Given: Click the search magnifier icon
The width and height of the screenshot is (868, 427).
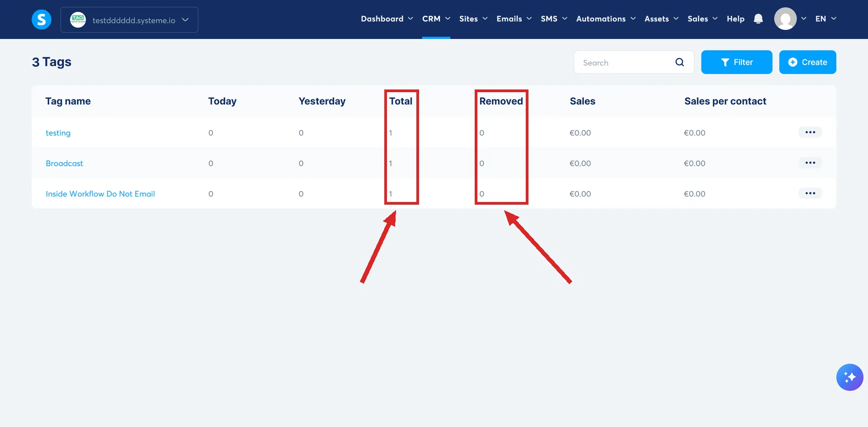Looking at the screenshot, I should [x=679, y=62].
